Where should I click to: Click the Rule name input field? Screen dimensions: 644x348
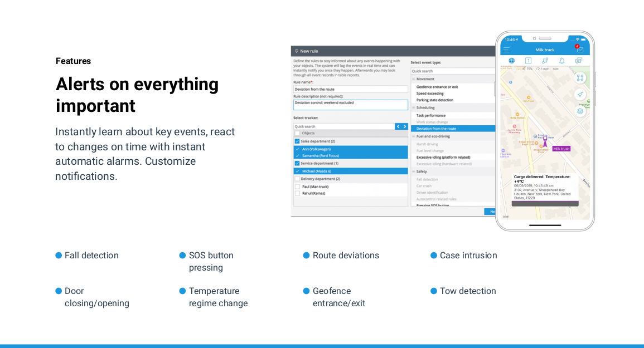(350, 89)
